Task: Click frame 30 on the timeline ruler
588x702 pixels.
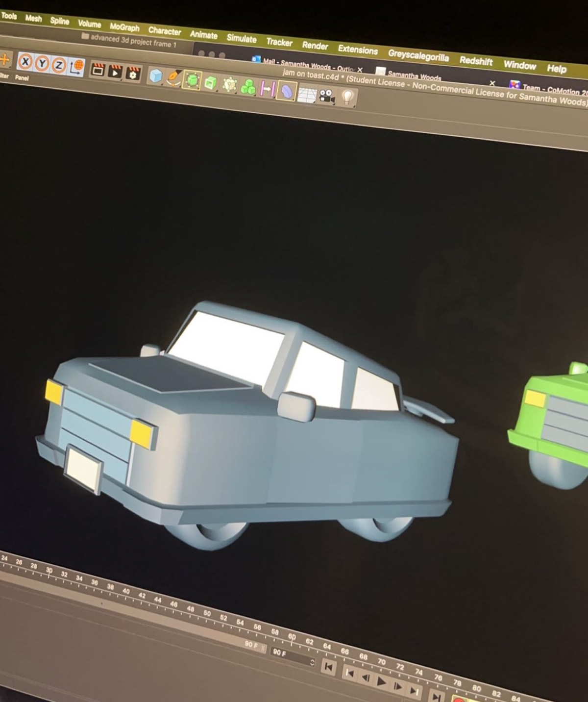Action: [x=49, y=571]
